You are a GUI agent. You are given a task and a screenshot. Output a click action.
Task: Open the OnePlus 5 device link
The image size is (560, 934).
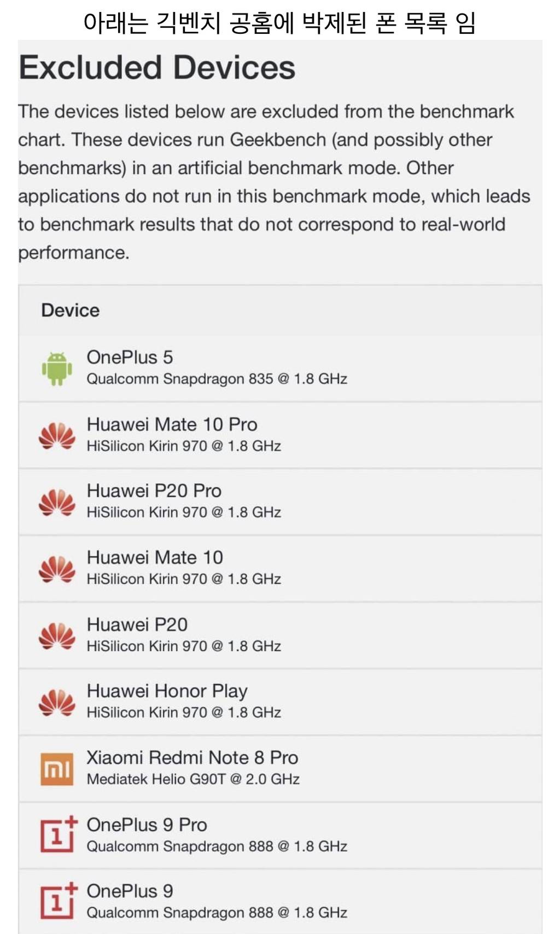pyautogui.click(x=130, y=358)
